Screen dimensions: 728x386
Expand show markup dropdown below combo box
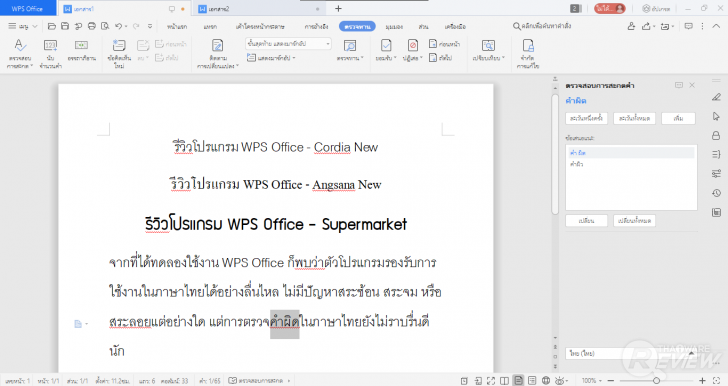[272, 58]
